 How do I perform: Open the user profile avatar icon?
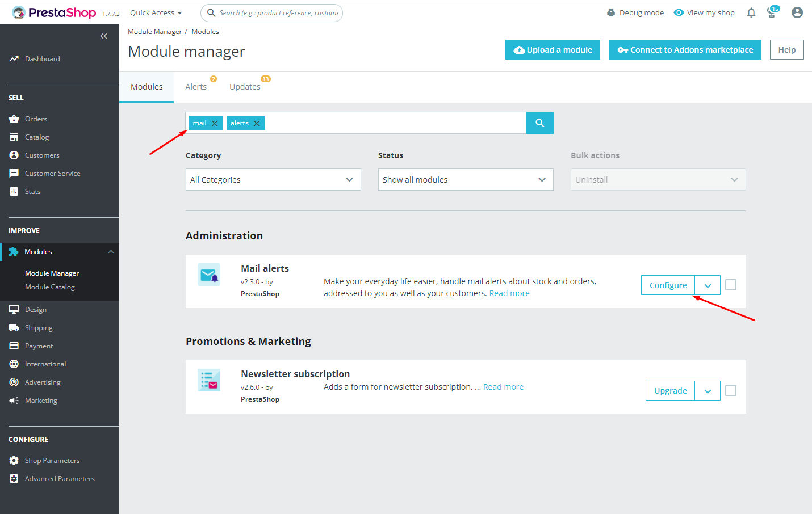tap(797, 12)
